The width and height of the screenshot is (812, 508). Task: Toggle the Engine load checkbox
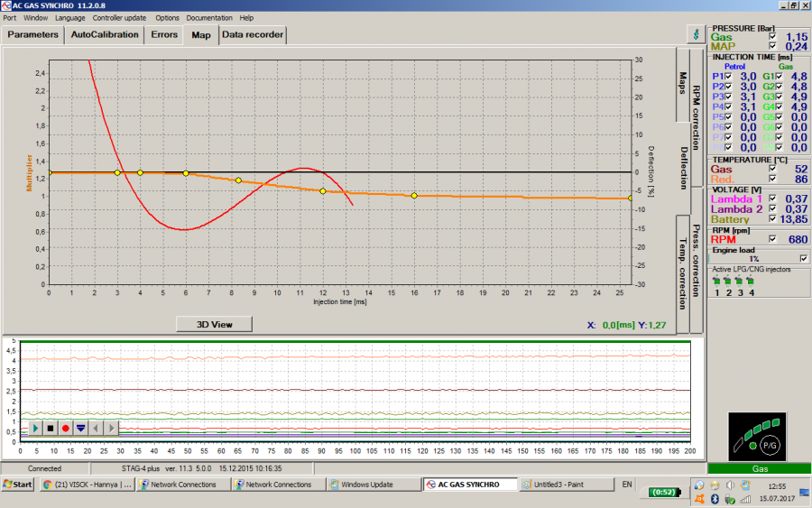803,258
